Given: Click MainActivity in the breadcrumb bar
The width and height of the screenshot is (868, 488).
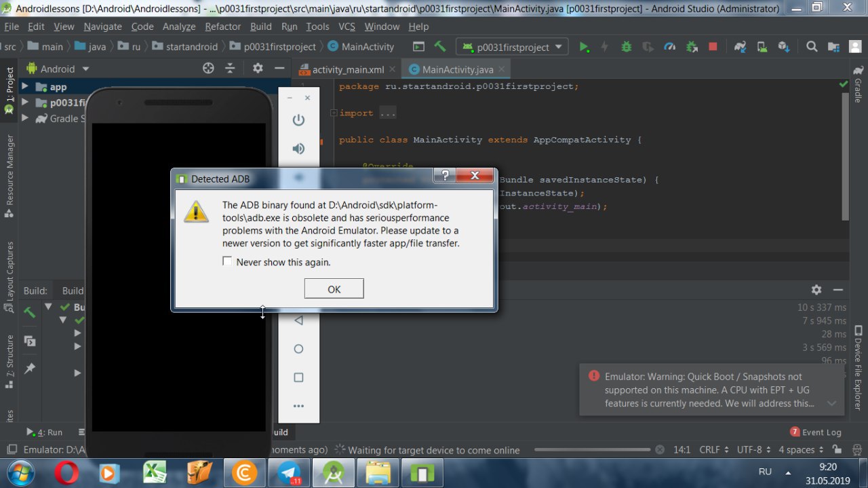Looking at the screenshot, I should pyautogui.click(x=360, y=47).
